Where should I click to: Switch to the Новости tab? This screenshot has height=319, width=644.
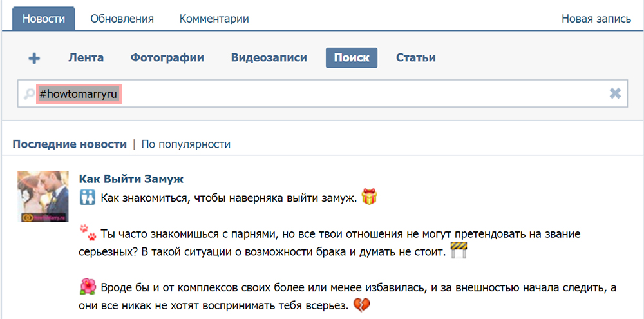point(43,19)
